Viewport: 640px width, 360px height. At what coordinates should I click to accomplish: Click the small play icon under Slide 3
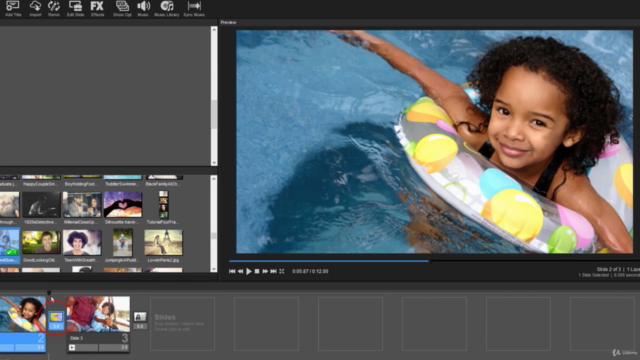pyautogui.click(x=72, y=347)
